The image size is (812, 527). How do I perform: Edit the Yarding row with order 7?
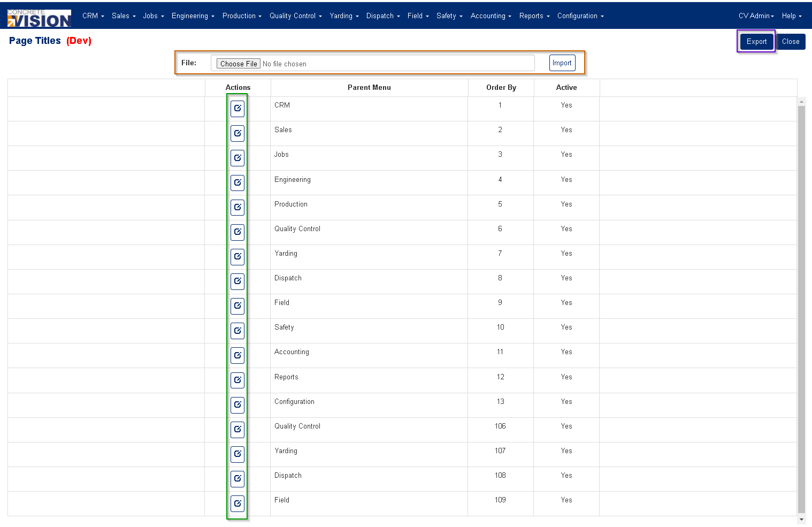click(238, 256)
